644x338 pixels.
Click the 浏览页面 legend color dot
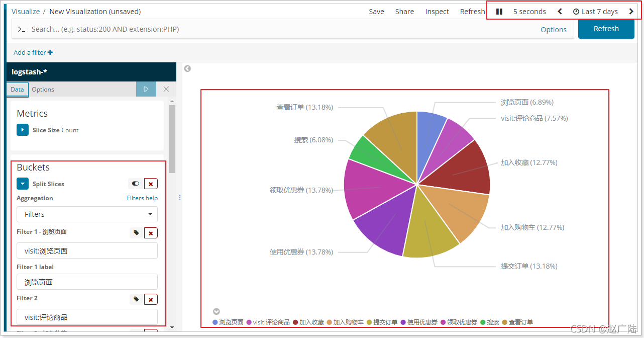click(x=215, y=322)
